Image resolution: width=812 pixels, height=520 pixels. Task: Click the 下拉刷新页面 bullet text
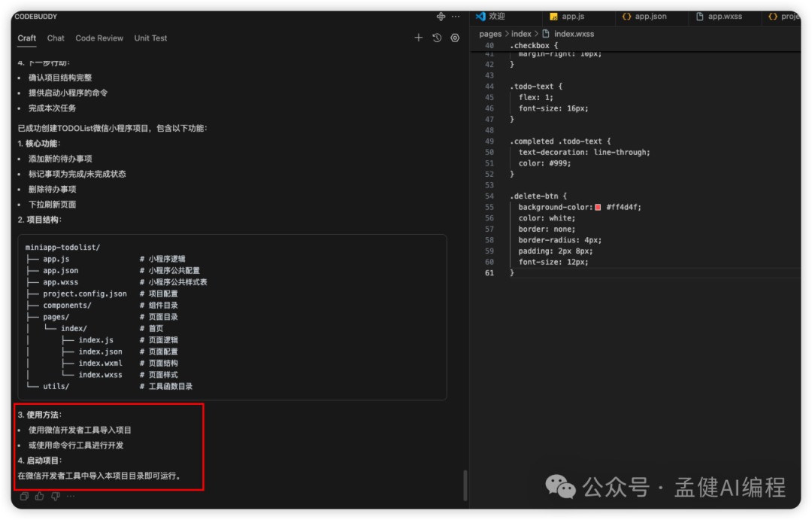(x=53, y=205)
